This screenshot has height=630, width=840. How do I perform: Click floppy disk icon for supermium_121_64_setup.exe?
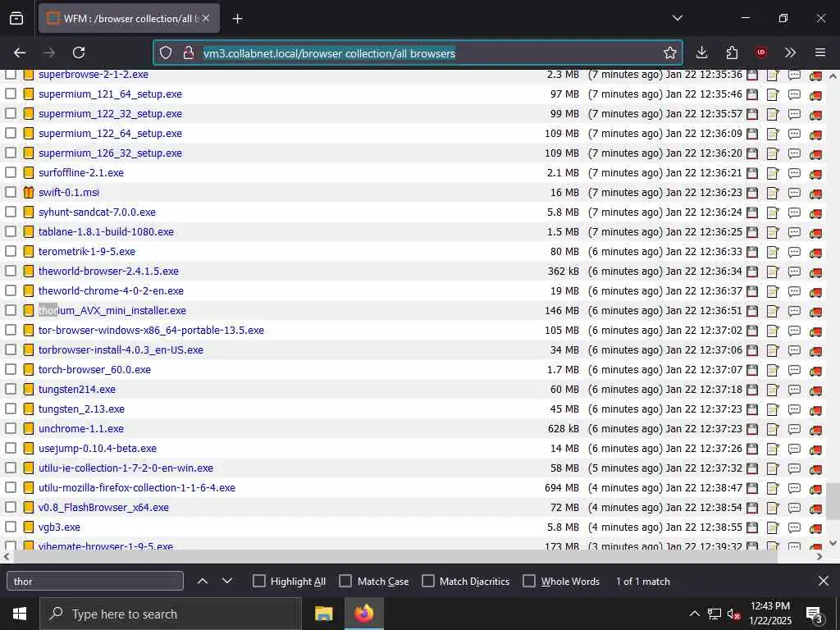pos(752,94)
